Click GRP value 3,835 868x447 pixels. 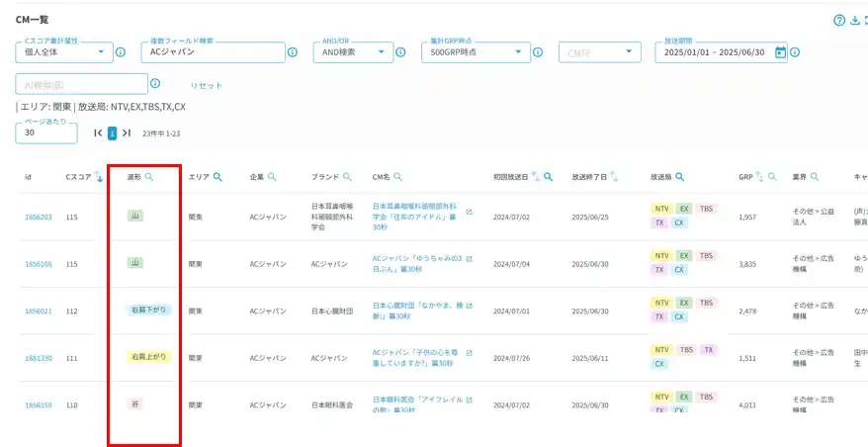click(x=747, y=264)
